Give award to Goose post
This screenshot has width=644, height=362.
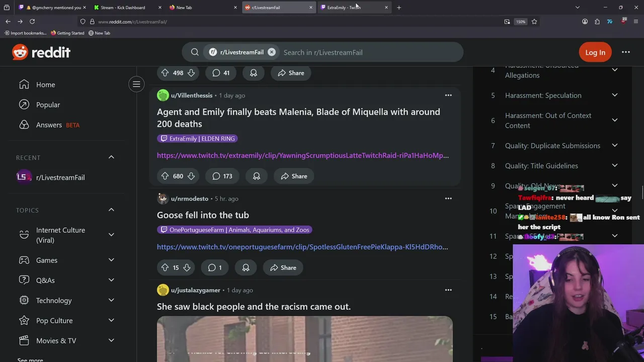pos(246,267)
